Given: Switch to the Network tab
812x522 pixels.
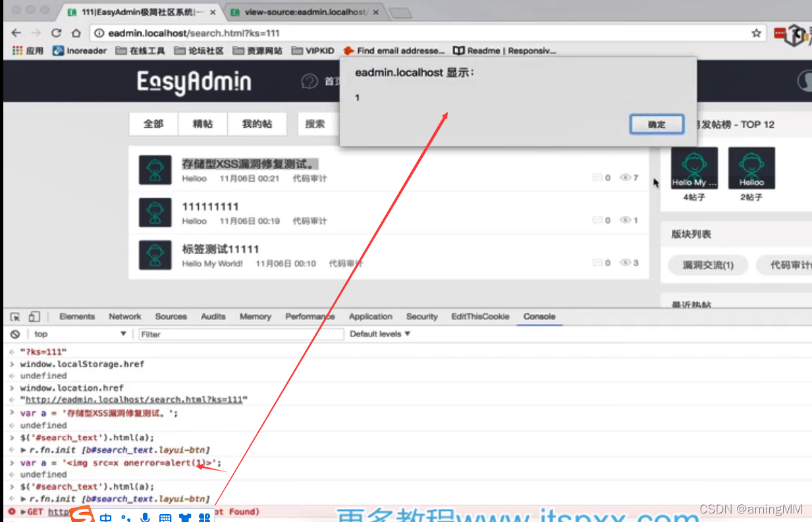Looking at the screenshot, I should point(125,317).
